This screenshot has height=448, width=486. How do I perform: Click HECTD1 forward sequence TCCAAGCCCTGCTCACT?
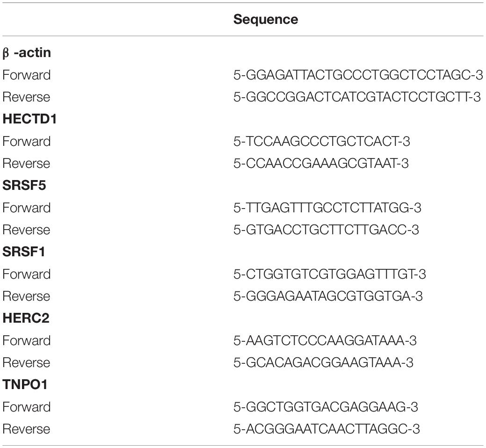tap(322, 141)
